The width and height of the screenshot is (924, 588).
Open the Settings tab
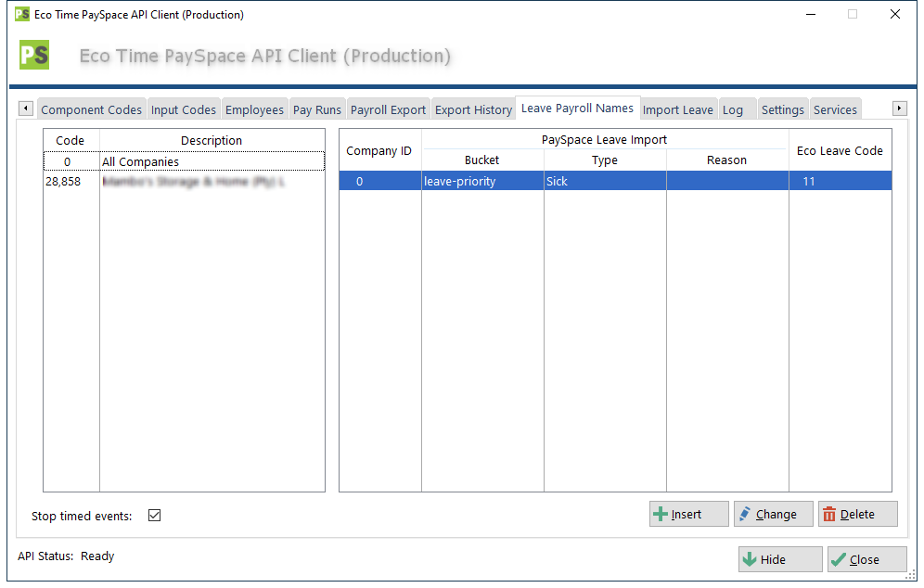coord(782,109)
